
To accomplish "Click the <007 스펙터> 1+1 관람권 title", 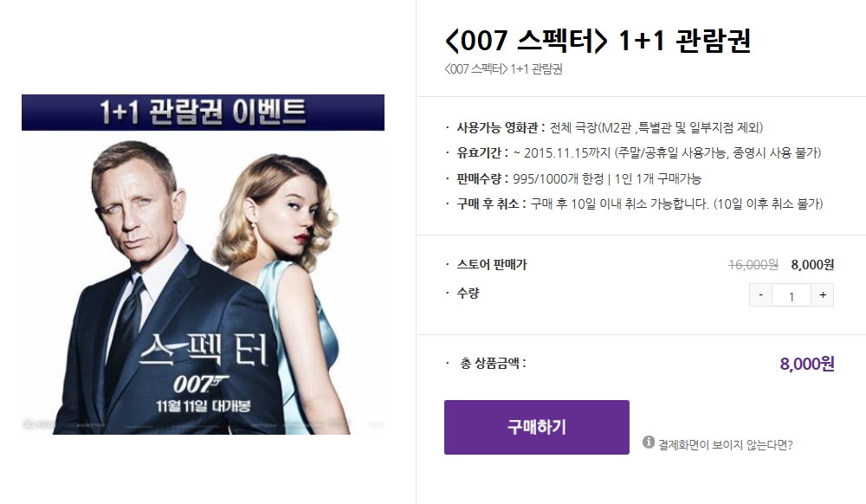I will [598, 41].
